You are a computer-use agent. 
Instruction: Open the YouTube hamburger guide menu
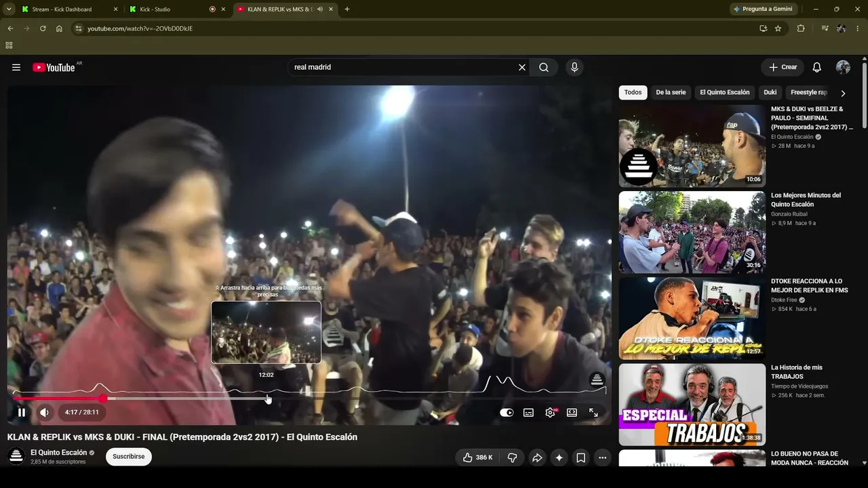pyautogui.click(x=16, y=67)
